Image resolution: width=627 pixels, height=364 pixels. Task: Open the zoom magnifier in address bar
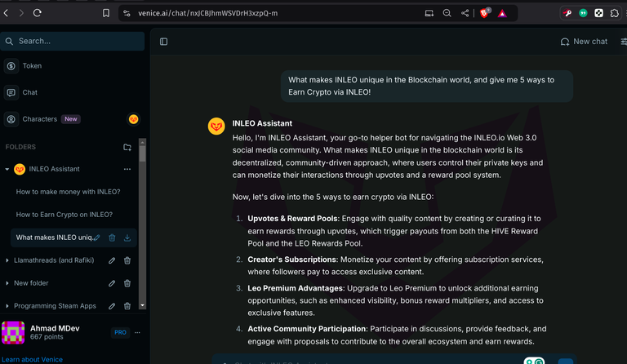447,13
